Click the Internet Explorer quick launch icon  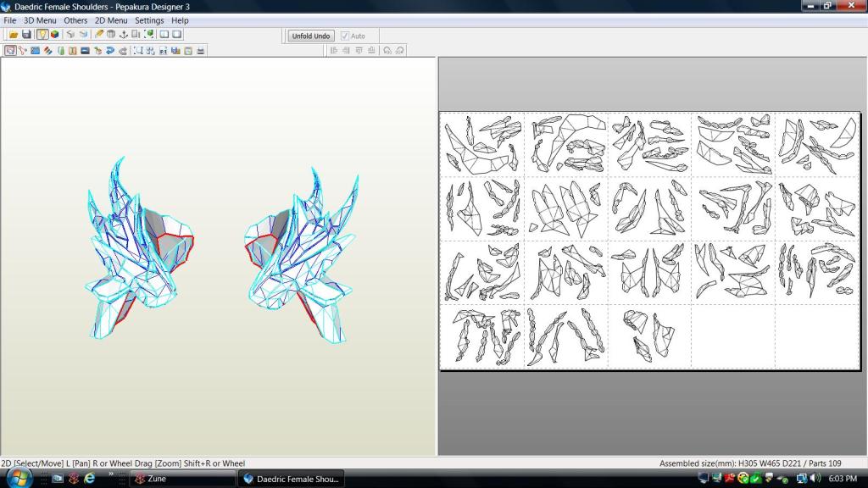89,478
